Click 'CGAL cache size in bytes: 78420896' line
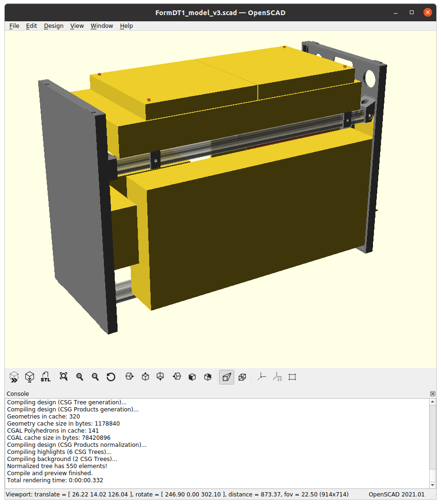The width and height of the screenshot is (441, 504). point(59,438)
